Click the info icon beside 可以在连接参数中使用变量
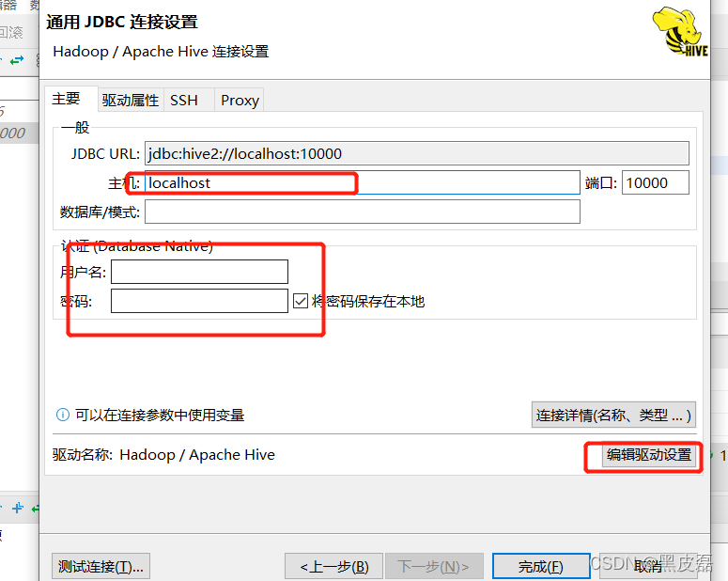Screen dimensions: 728x581 coord(63,415)
